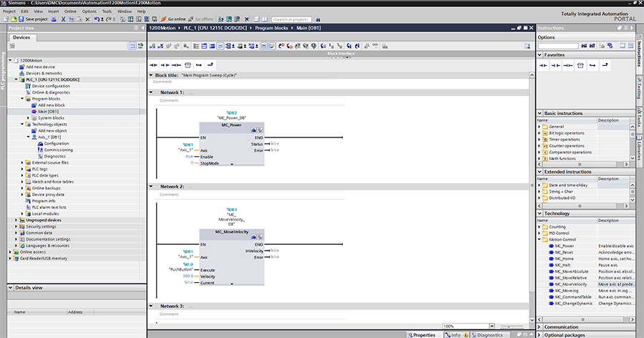Select MC_MoveJog instruction in list
Screen dimensions: 644x338
point(567,291)
